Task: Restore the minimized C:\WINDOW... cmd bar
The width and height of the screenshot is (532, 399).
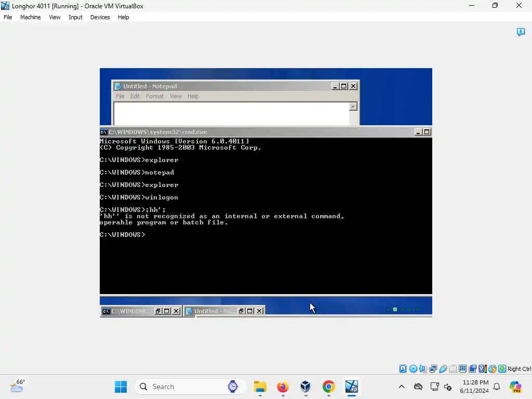Action: 158,311
